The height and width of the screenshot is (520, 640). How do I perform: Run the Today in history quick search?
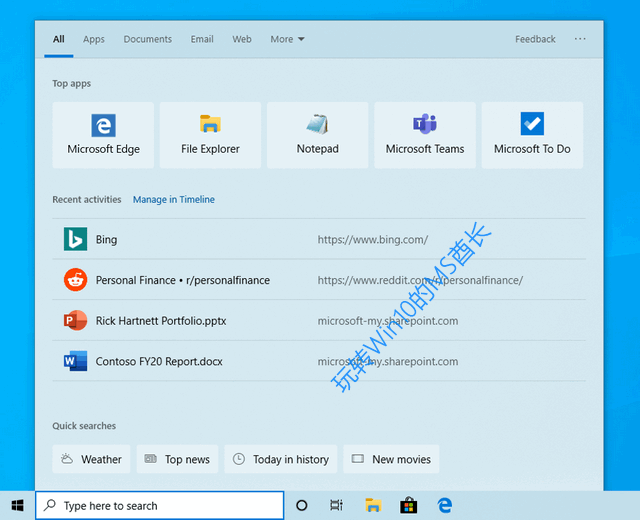point(281,459)
